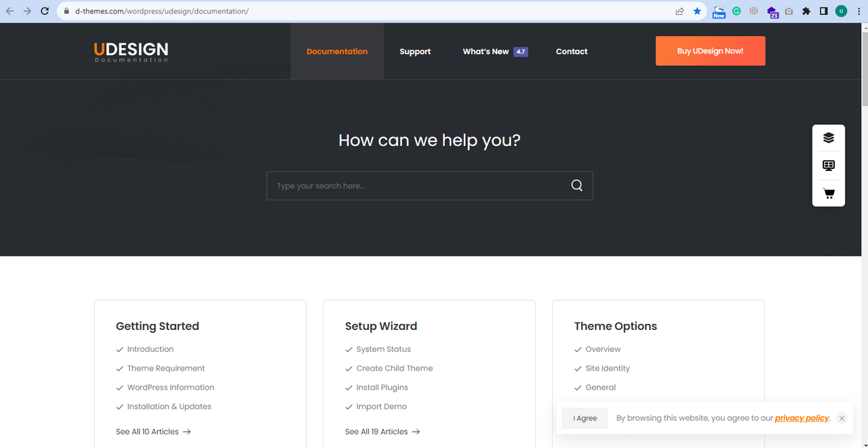Open the Overview article
Image resolution: width=868 pixels, height=448 pixels.
(604, 350)
